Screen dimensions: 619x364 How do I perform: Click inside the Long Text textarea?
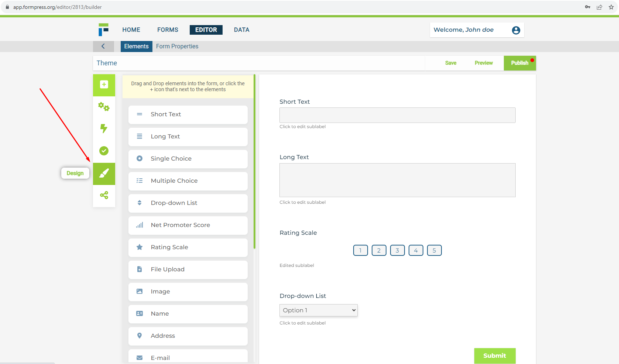tap(398, 180)
